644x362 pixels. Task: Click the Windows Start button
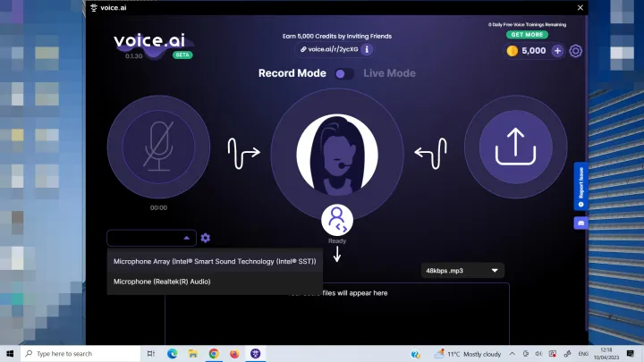(10, 353)
